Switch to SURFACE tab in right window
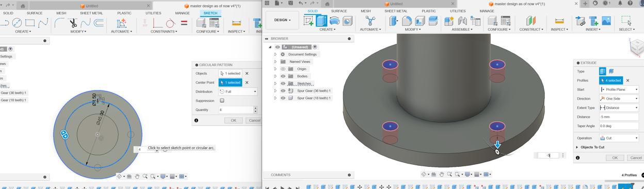This screenshot has width=644, height=189. tap(339, 11)
